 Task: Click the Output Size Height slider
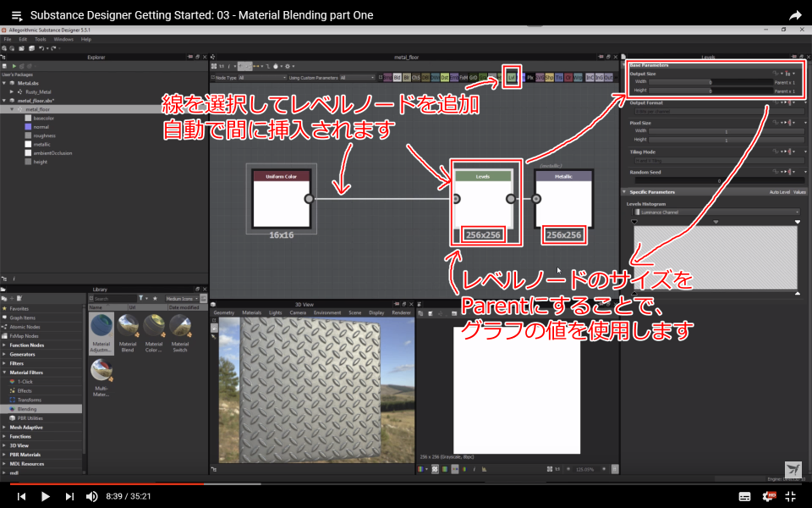[x=710, y=91]
